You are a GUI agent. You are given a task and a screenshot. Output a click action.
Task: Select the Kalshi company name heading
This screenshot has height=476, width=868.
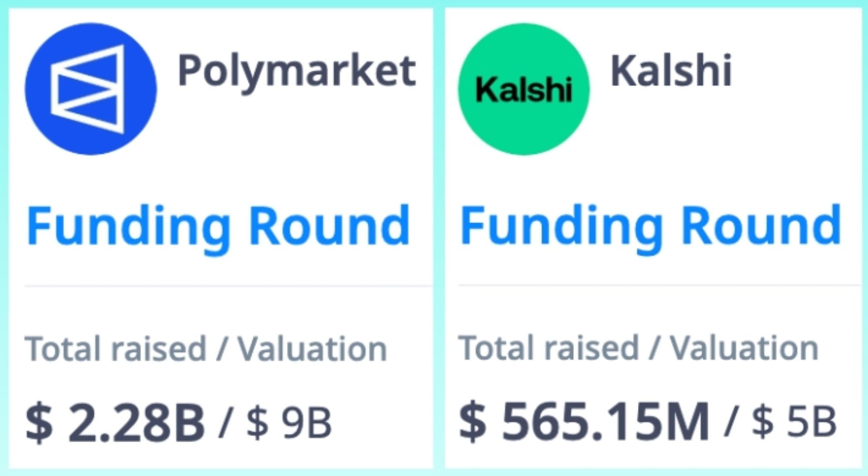pos(671,71)
